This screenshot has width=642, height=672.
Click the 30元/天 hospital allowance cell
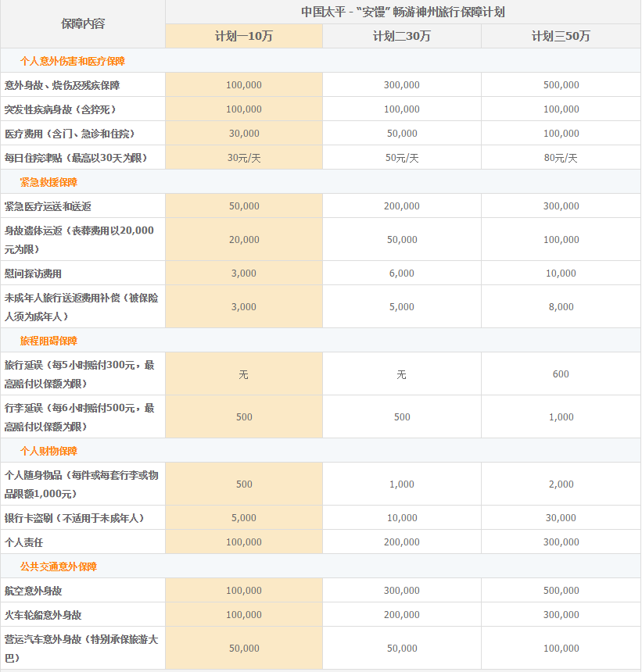[244, 158]
